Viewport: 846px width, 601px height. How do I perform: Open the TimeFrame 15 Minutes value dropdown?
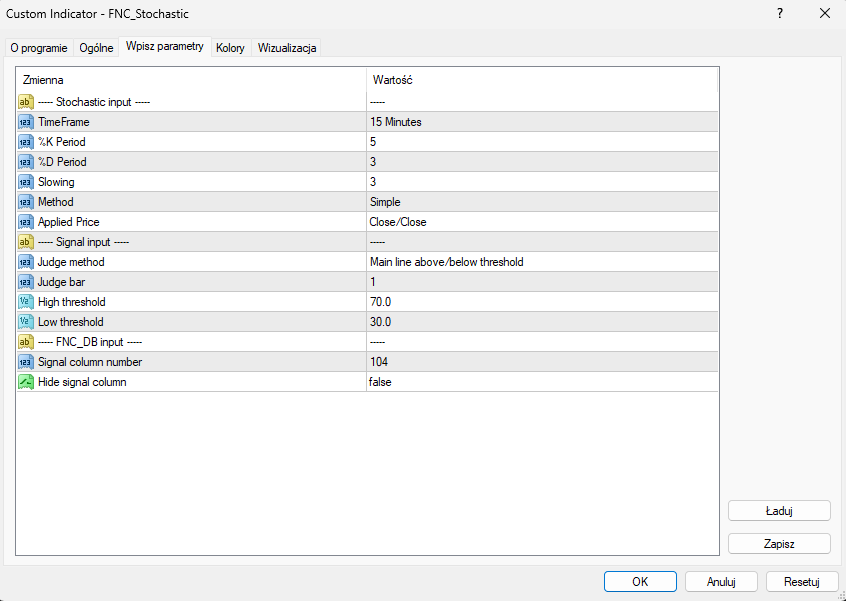click(x=540, y=122)
